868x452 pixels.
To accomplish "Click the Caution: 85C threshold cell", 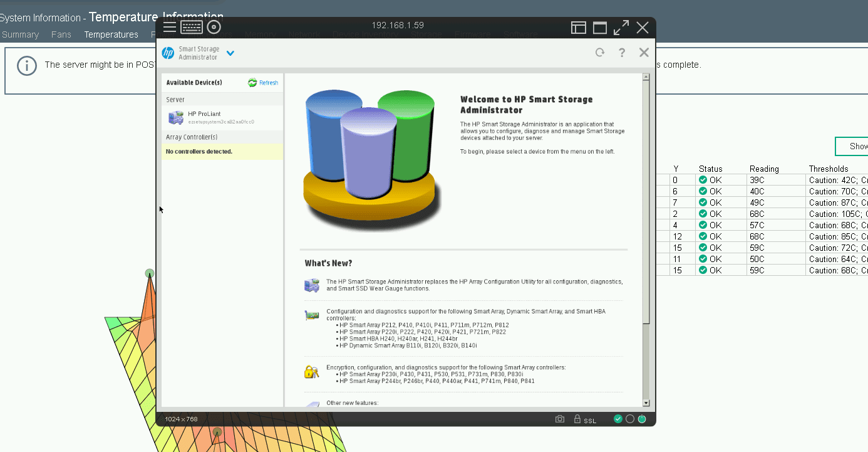I will [837, 236].
